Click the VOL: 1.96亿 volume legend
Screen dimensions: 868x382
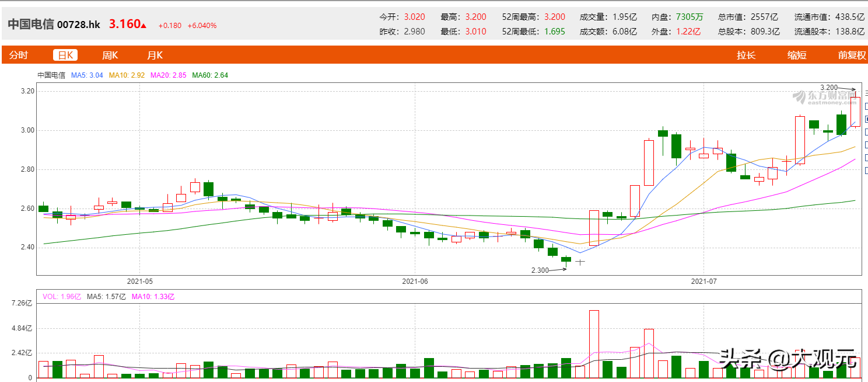(x=62, y=297)
